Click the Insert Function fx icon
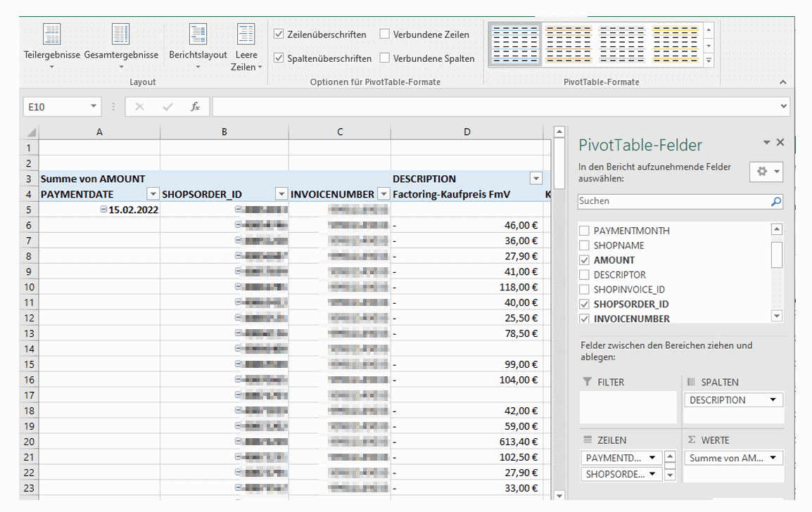Image resolution: width=812 pixels, height=512 pixels. tap(195, 106)
